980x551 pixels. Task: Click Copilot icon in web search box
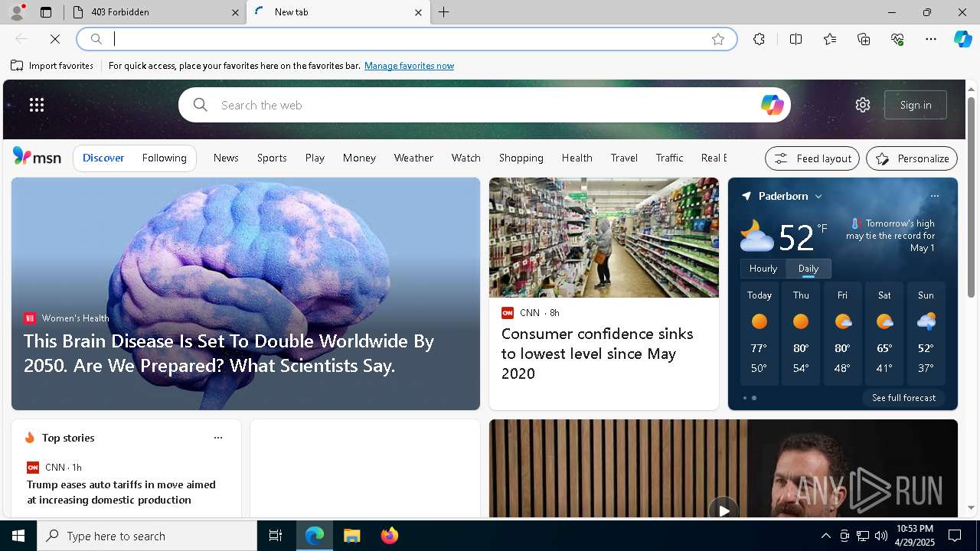tap(772, 105)
